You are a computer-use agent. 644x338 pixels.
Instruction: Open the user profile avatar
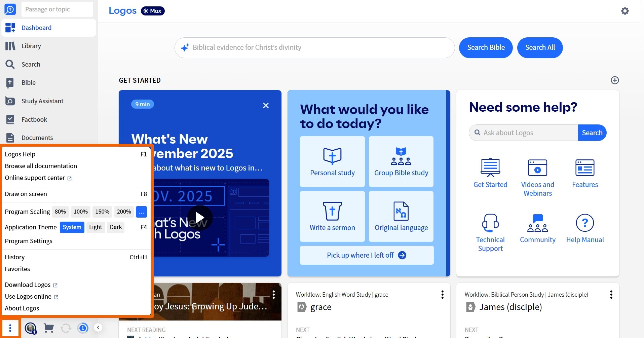pyautogui.click(x=31, y=328)
